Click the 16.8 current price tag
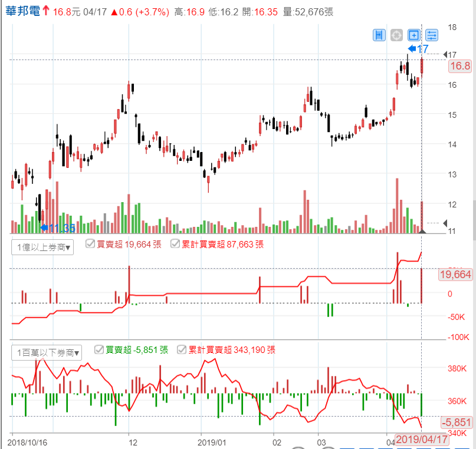Image resolution: width=476 pixels, height=449 pixels. pyautogui.click(x=459, y=67)
